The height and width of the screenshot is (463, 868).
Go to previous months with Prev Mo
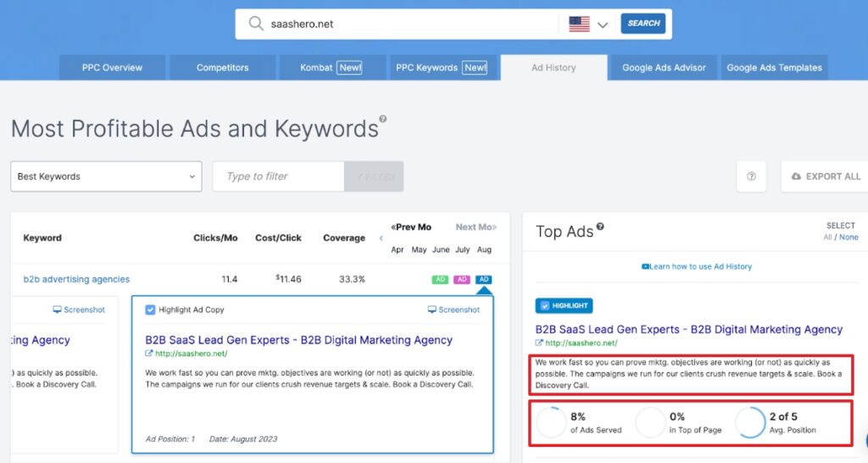(x=410, y=227)
